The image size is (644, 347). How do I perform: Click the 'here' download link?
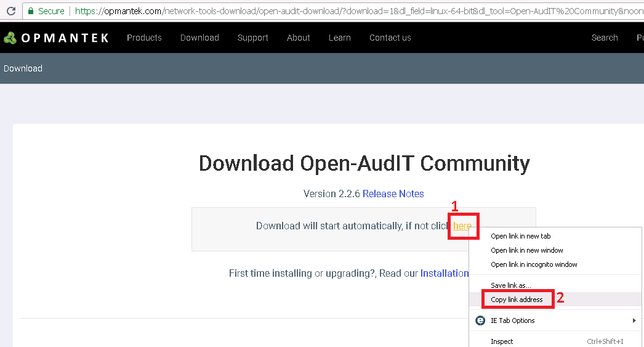462,226
